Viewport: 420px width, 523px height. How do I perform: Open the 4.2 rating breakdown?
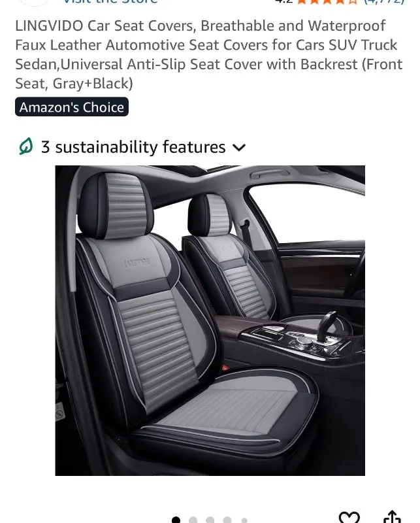point(283,2)
